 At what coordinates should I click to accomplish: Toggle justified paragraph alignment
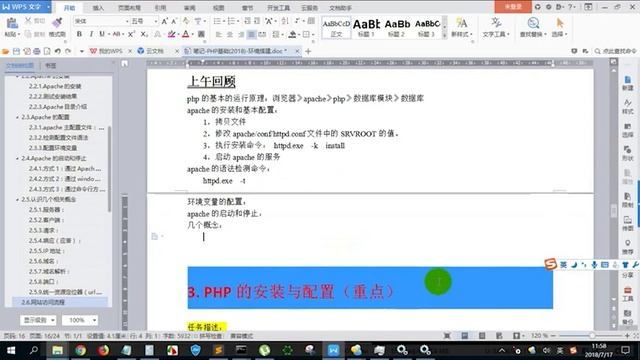coord(252,35)
